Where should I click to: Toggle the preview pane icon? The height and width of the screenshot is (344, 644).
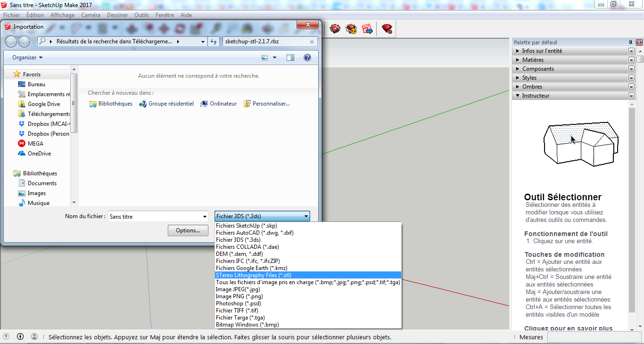click(x=290, y=57)
